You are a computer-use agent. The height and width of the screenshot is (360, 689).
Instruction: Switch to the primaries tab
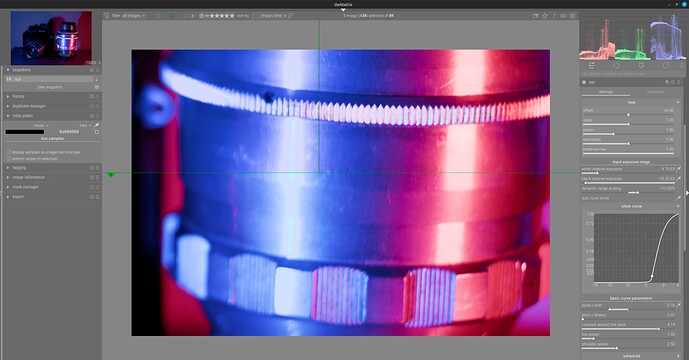pos(655,92)
